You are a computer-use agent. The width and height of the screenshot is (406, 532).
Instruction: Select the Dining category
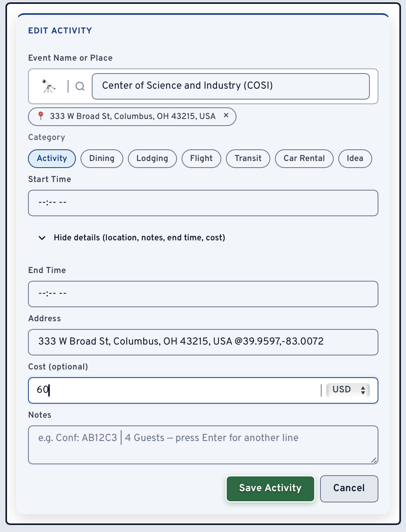[x=102, y=159]
